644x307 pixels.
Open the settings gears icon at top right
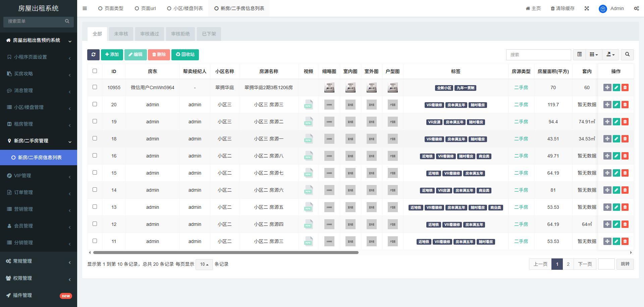[x=636, y=8]
